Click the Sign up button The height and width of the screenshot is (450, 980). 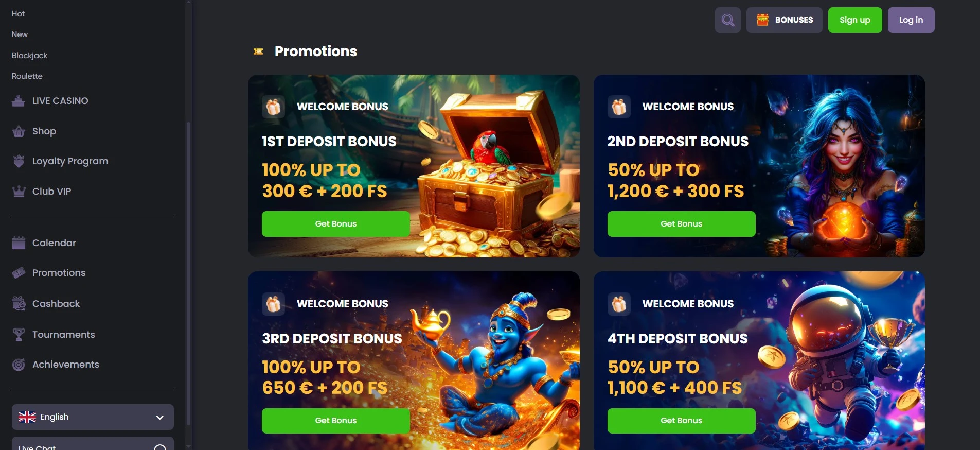point(855,20)
